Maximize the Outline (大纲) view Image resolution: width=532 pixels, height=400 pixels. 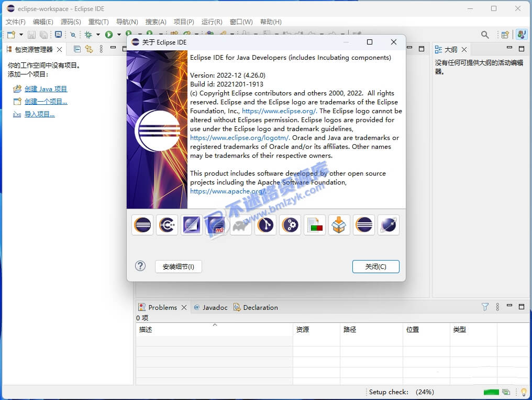click(x=522, y=49)
